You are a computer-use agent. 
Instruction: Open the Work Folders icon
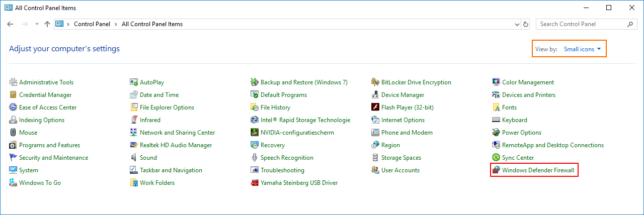coord(134,183)
